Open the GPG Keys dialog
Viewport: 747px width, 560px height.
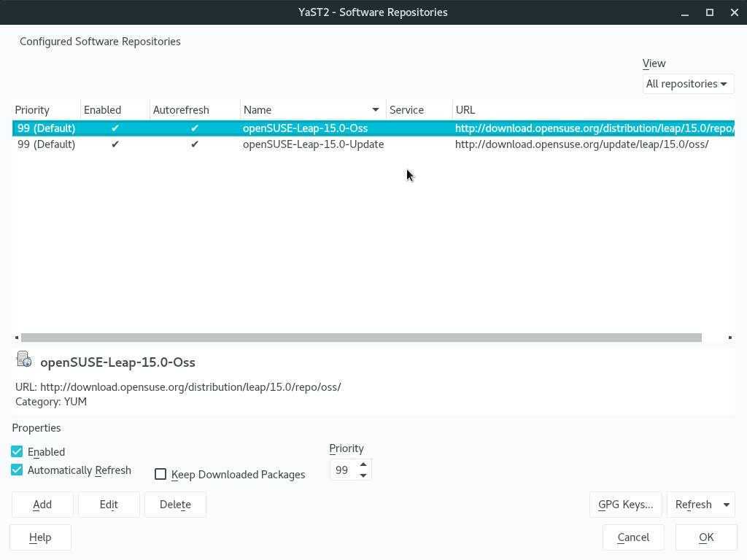click(x=625, y=505)
